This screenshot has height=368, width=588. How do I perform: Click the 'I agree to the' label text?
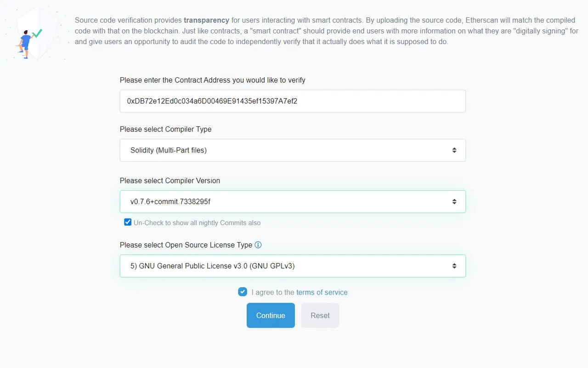coord(273,292)
